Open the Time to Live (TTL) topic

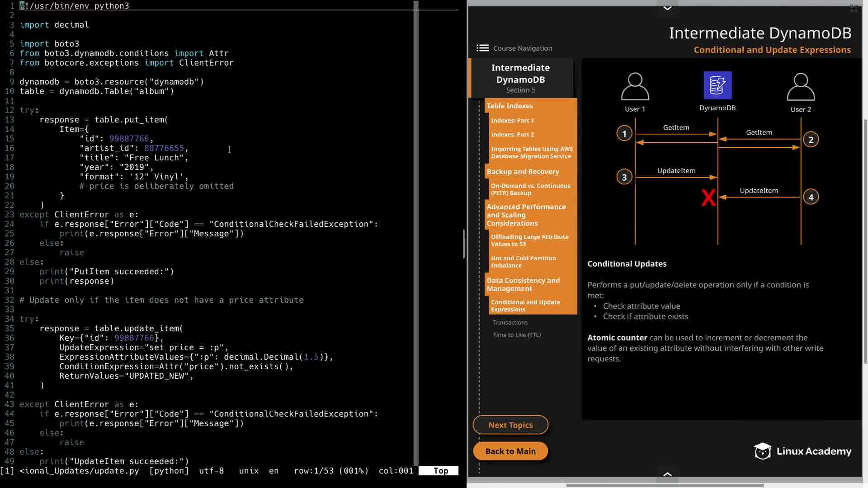pyautogui.click(x=517, y=335)
